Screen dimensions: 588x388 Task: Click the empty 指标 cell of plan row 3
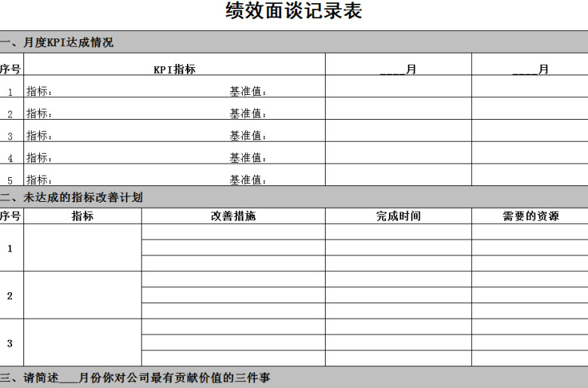point(82,343)
